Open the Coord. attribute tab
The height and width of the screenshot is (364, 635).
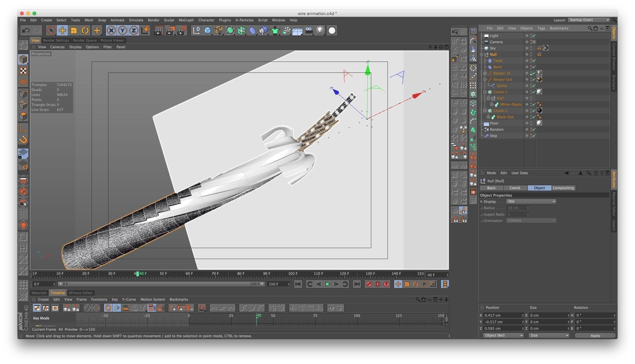[x=515, y=188]
